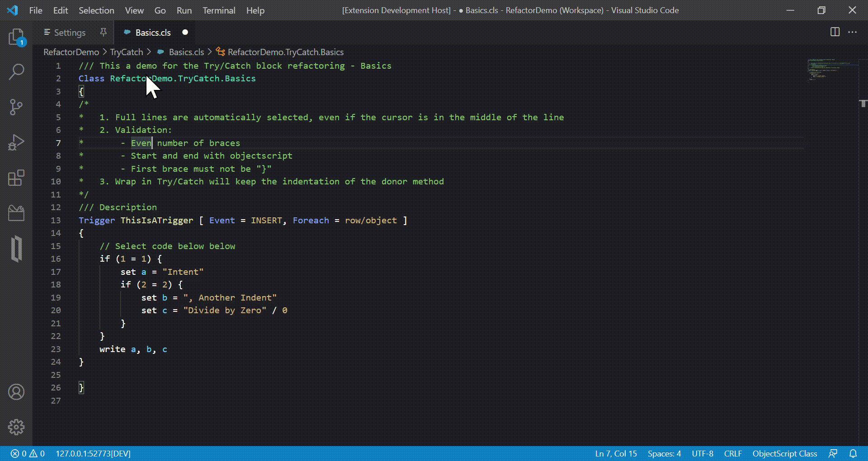
Task: Open the Selection menu
Action: [96, 10]
